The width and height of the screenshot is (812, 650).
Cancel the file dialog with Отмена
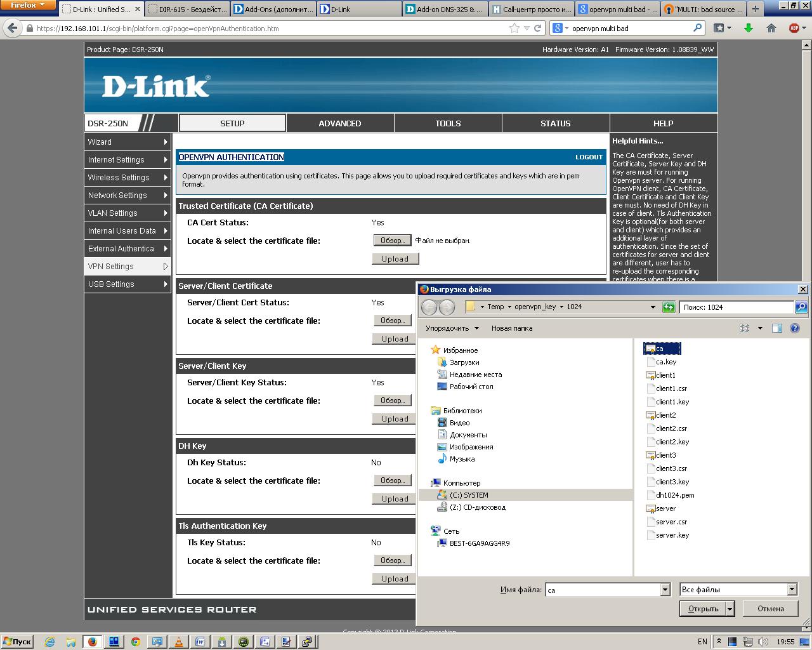(771, 609)
